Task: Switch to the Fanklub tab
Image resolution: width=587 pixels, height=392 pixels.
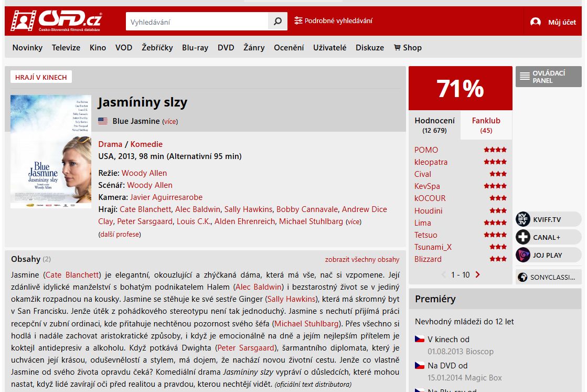Action: point(486,125)
